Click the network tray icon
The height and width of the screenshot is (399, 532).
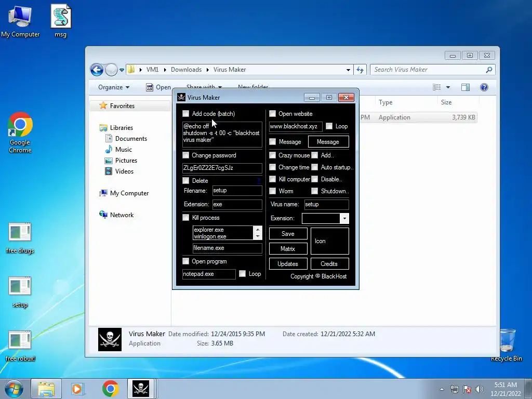tap(454, 389)
